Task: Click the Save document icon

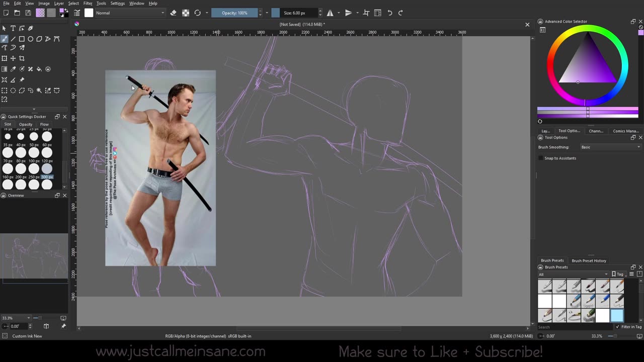Action: coord(28,13)
